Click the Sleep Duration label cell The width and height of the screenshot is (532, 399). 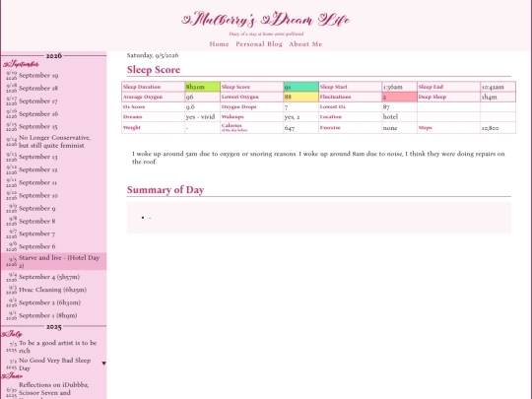click(x=153, y=87)
